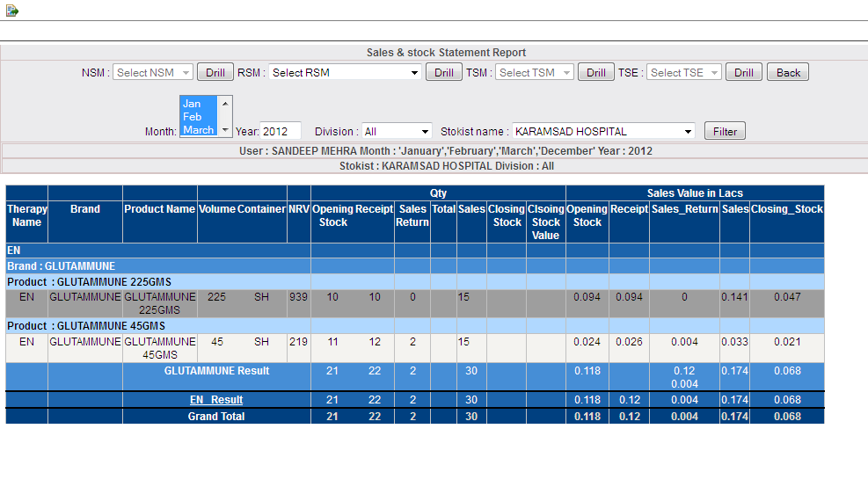
Task: Click closing stock value 0.047
Action: coord(787,296)
